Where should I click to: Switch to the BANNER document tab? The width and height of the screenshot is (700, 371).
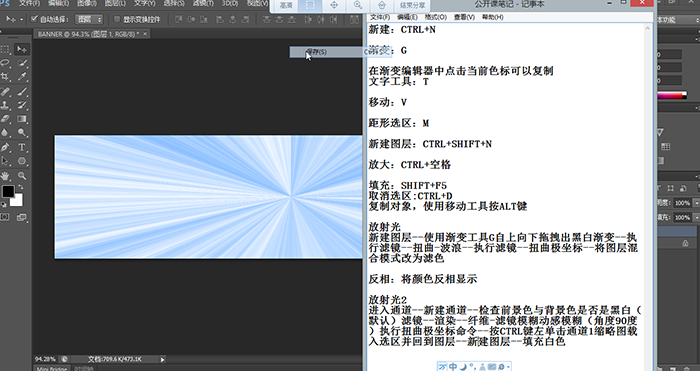pyautogui.click(x=88, y=34)
